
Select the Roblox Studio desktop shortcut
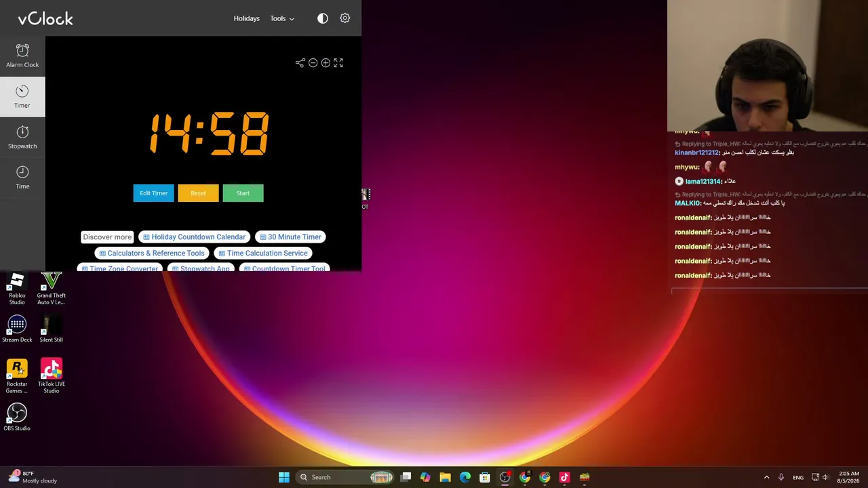tap(17, 289)
